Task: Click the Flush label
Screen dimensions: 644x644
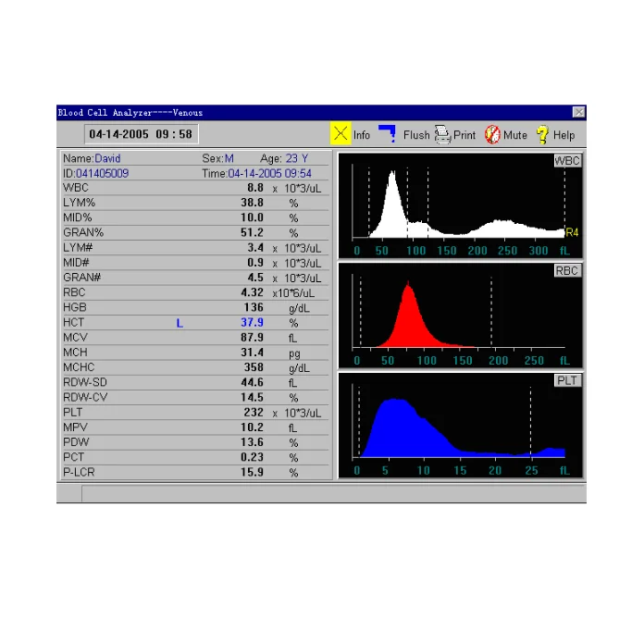Action: pyautogui.click(x=416, y=135)
